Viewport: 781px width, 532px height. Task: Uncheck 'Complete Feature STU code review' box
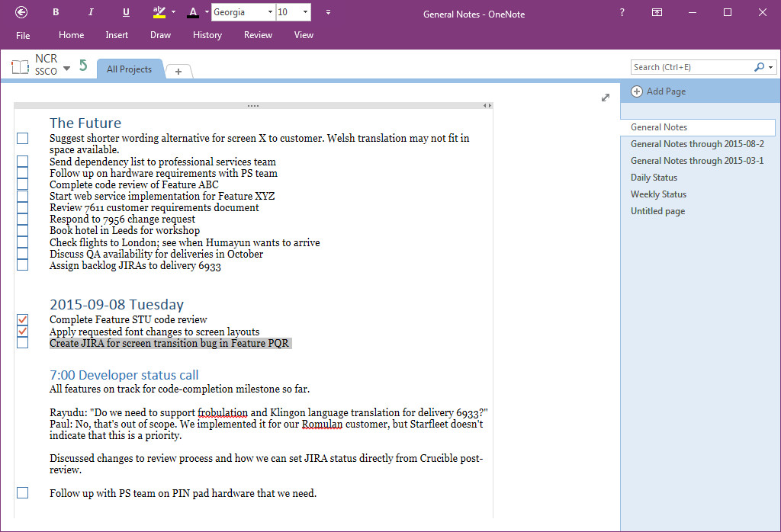[22, 319]
